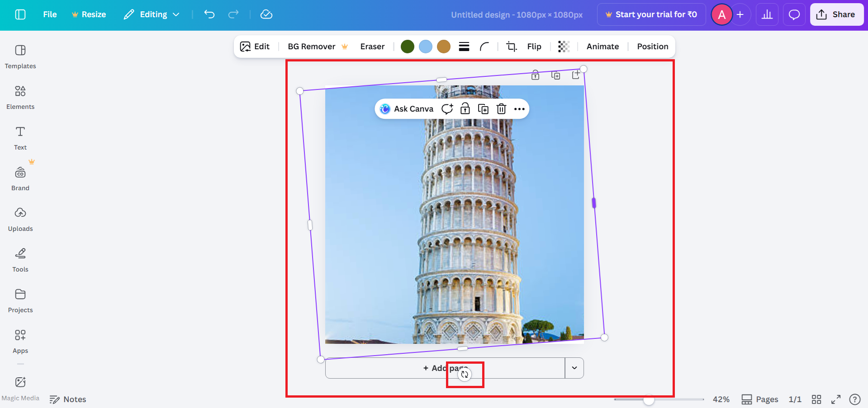Open the File menu
Viewport: 868px width, 408px height.
[x=49, y=14]
